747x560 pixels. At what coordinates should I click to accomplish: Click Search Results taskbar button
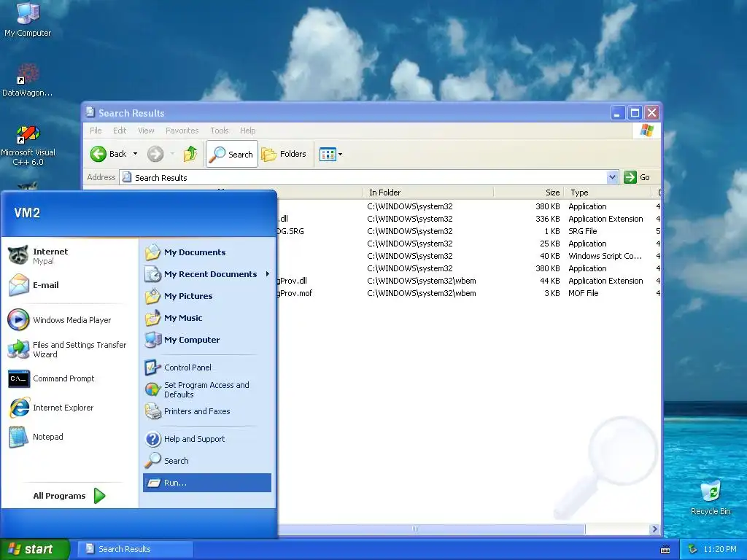135,549
